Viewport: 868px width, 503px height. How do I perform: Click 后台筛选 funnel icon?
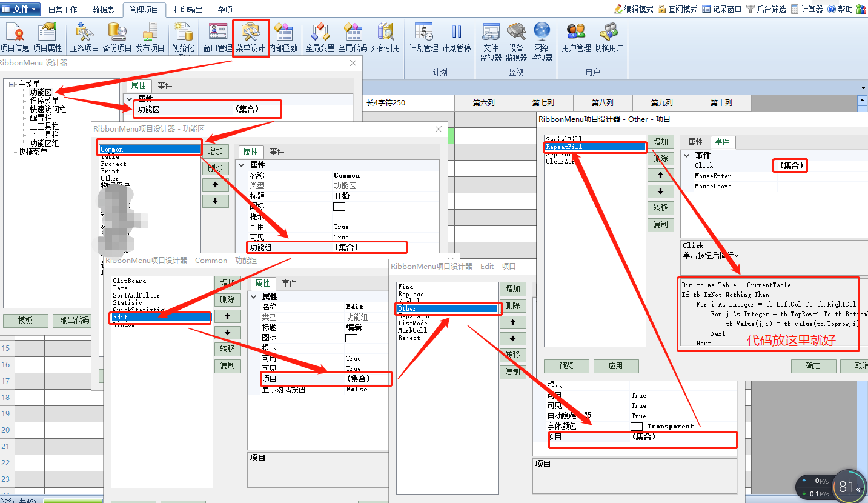766,9
